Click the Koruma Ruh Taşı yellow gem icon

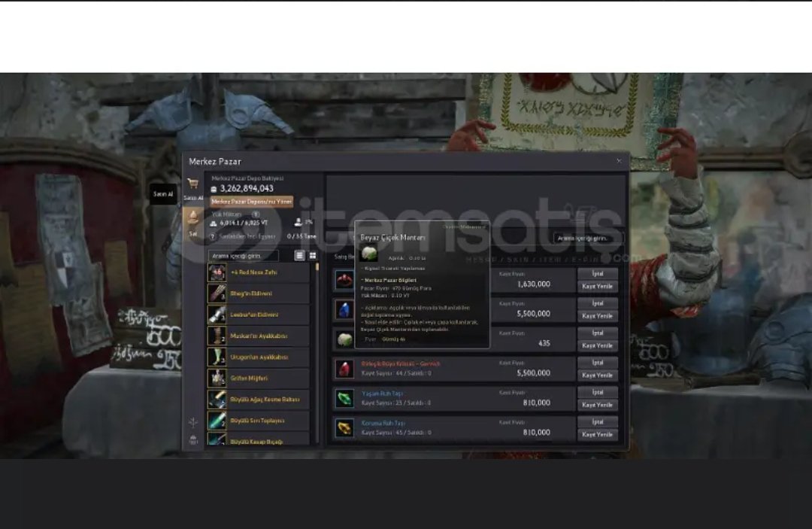coord(344,428)
